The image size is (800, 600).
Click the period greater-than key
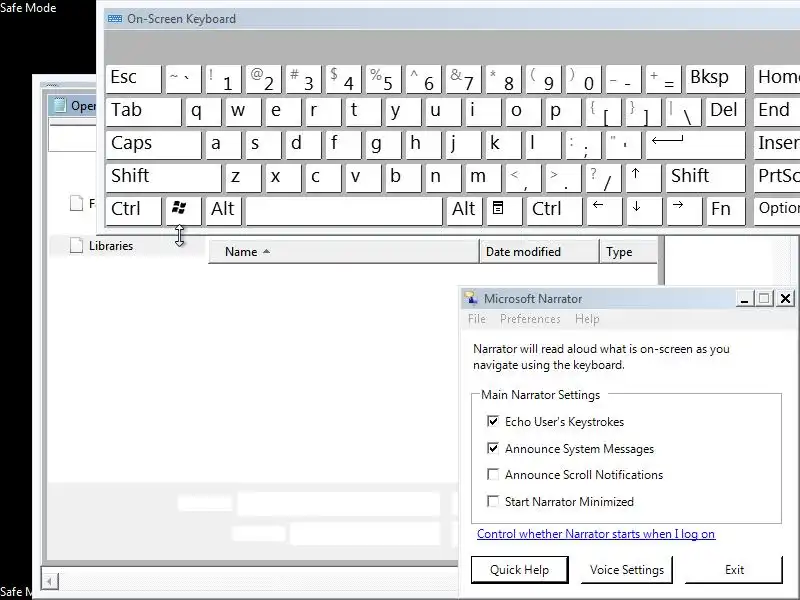coord(564,178)
